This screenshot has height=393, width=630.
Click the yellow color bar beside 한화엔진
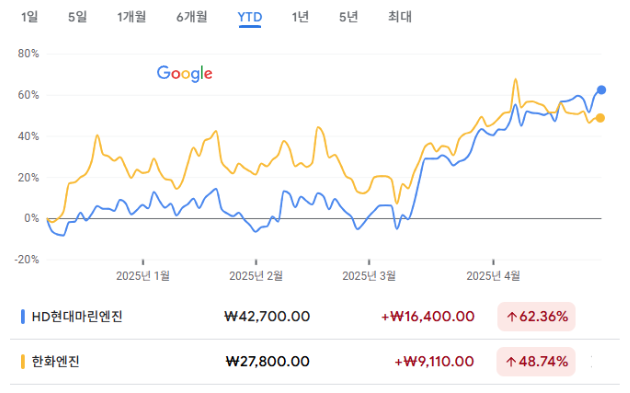click(23, 362)
